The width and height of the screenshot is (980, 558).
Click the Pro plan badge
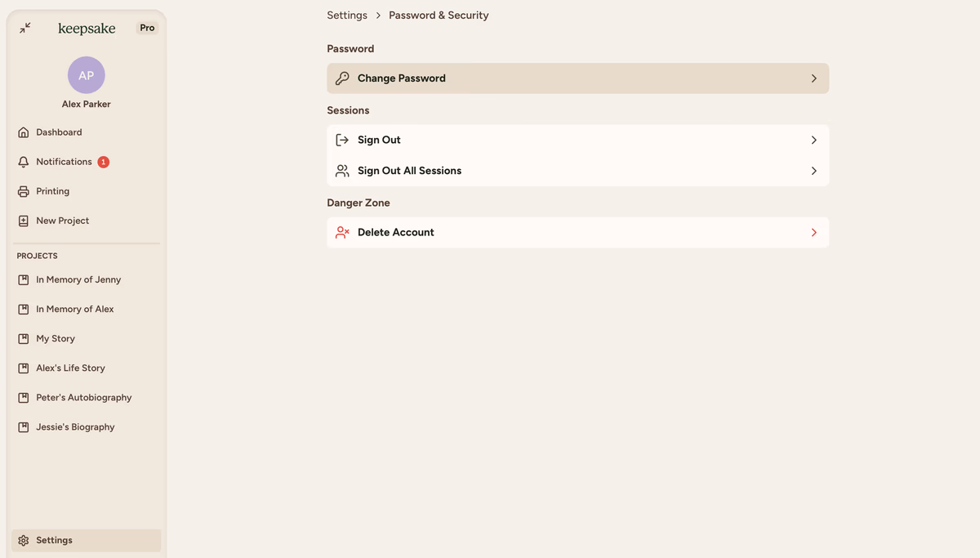click(147, 28)
